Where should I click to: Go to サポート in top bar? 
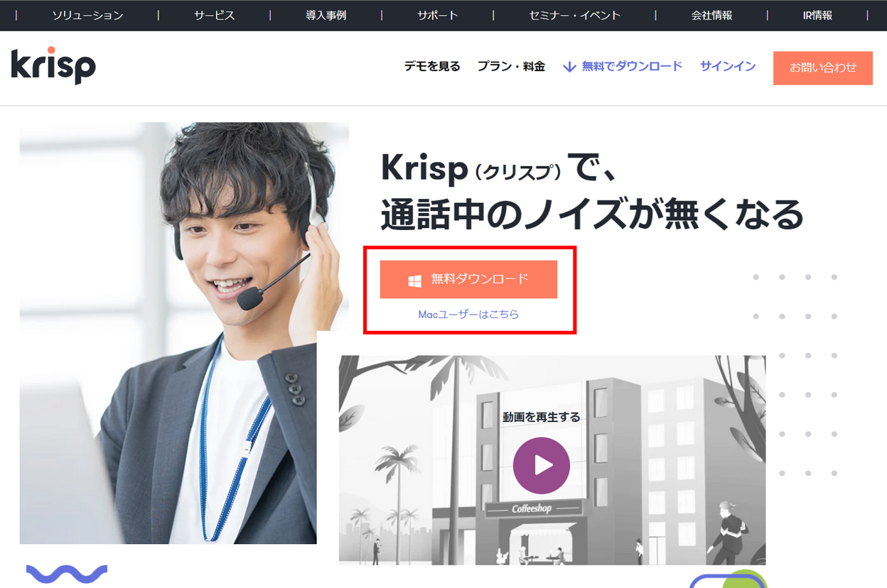[x=438, y=15]
